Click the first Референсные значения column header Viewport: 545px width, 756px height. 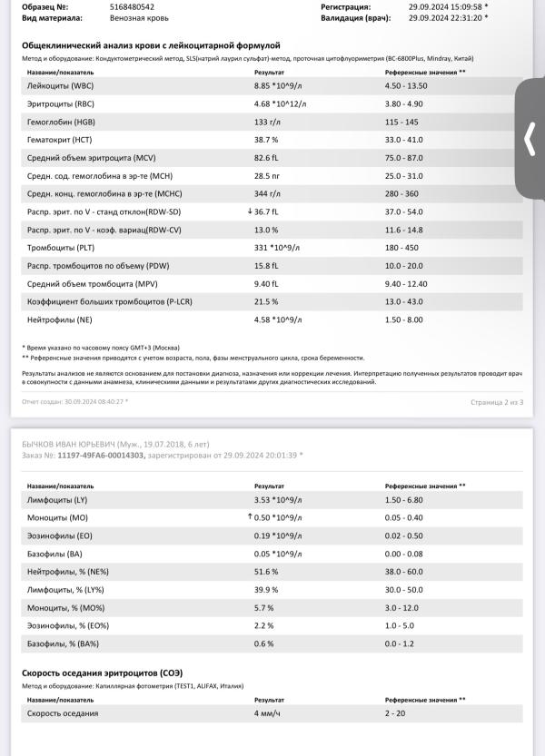tap(425, 71)
